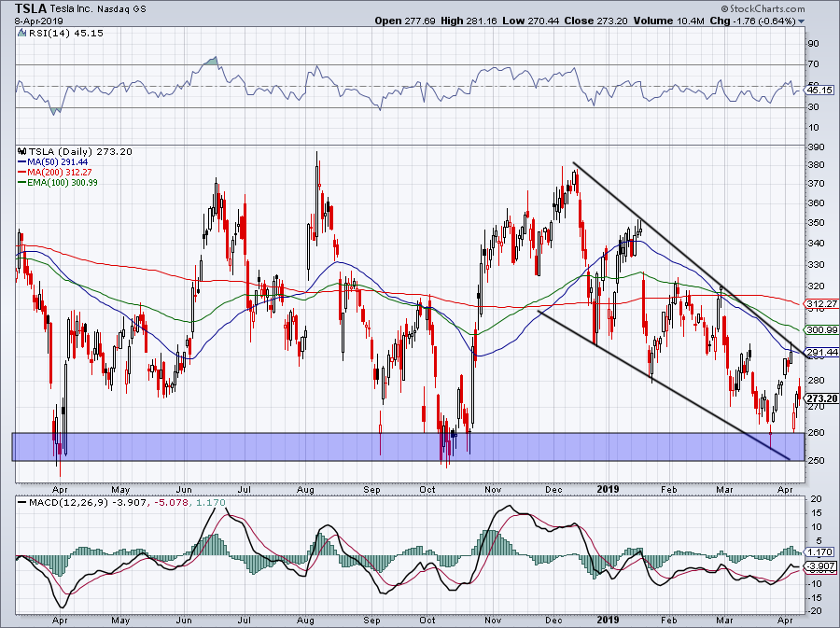Click the -5.078 signal value in MACD legend
Viewport: 840px width, 628px height.
(x=171, y=502)
